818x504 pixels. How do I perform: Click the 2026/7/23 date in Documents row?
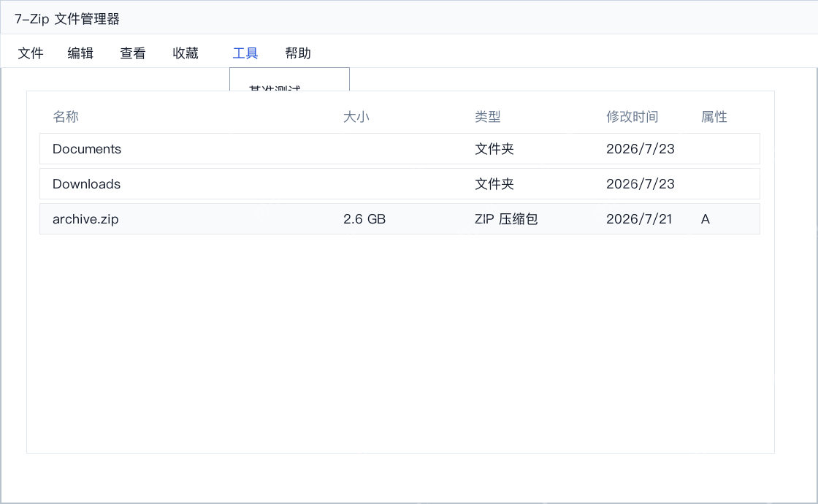click(641, 149)
